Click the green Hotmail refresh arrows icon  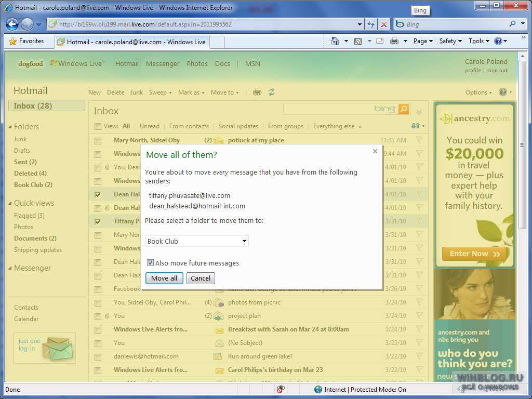(271, 92)
